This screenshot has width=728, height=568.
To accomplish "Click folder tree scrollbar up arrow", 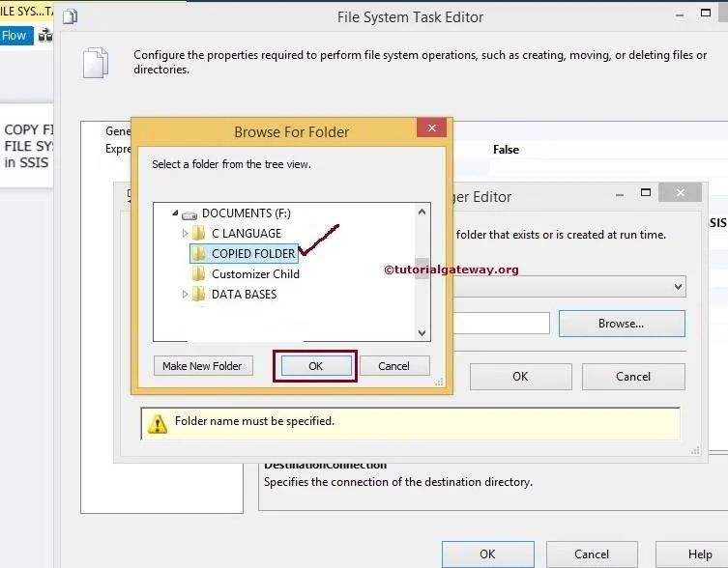I will (422, 213).
